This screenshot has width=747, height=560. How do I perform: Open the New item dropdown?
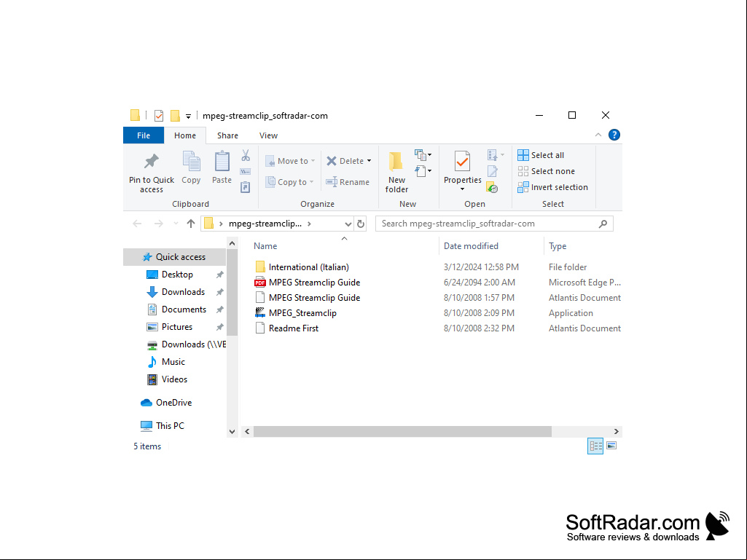423,155
